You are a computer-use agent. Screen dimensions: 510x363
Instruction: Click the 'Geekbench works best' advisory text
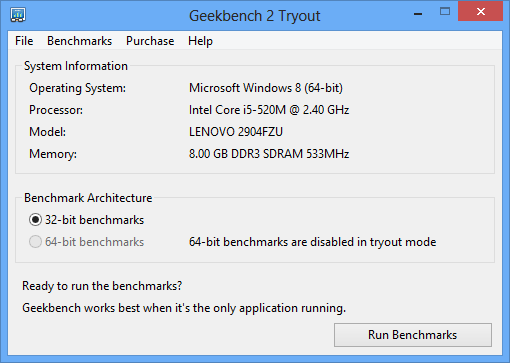tap(184, 308)
